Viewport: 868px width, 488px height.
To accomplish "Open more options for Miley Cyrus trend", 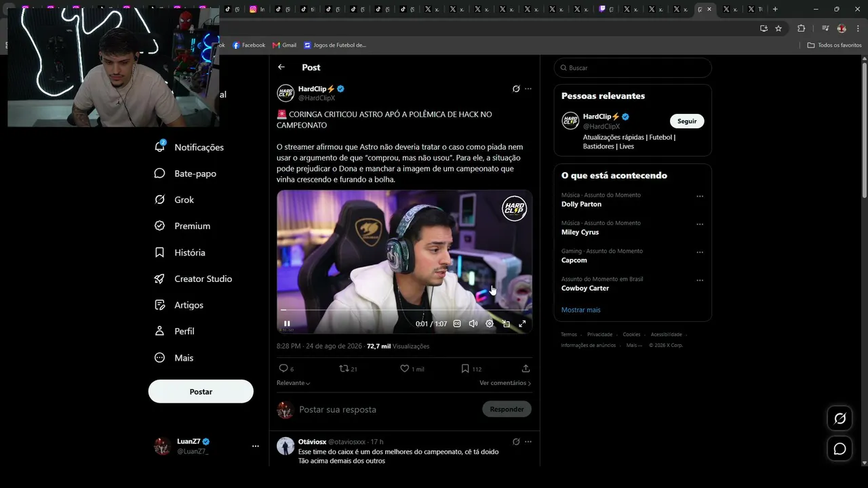I will pos(700,224).
